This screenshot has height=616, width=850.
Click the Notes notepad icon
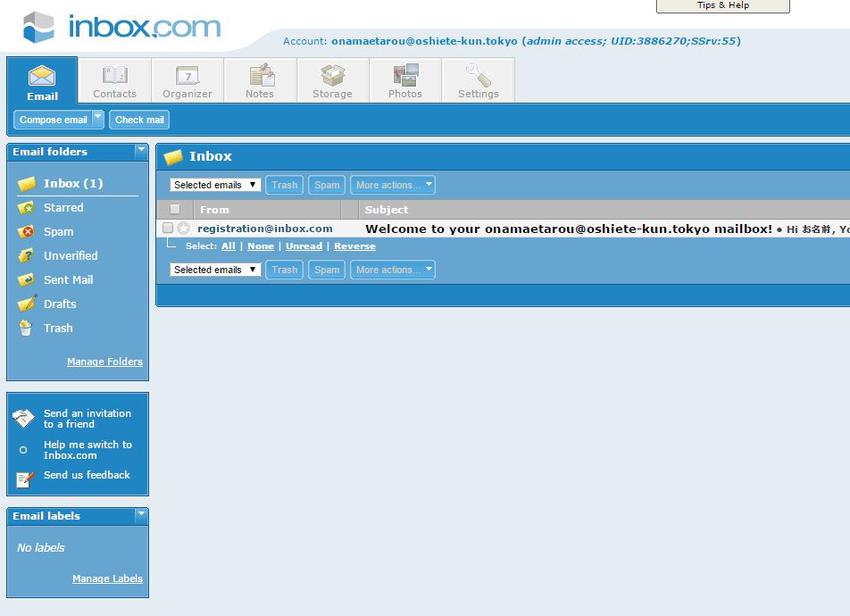tap(262, 75)
